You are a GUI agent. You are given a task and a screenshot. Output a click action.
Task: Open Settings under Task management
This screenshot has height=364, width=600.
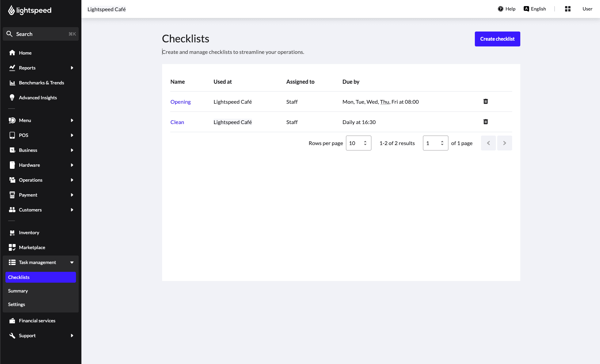click(16, 304)
